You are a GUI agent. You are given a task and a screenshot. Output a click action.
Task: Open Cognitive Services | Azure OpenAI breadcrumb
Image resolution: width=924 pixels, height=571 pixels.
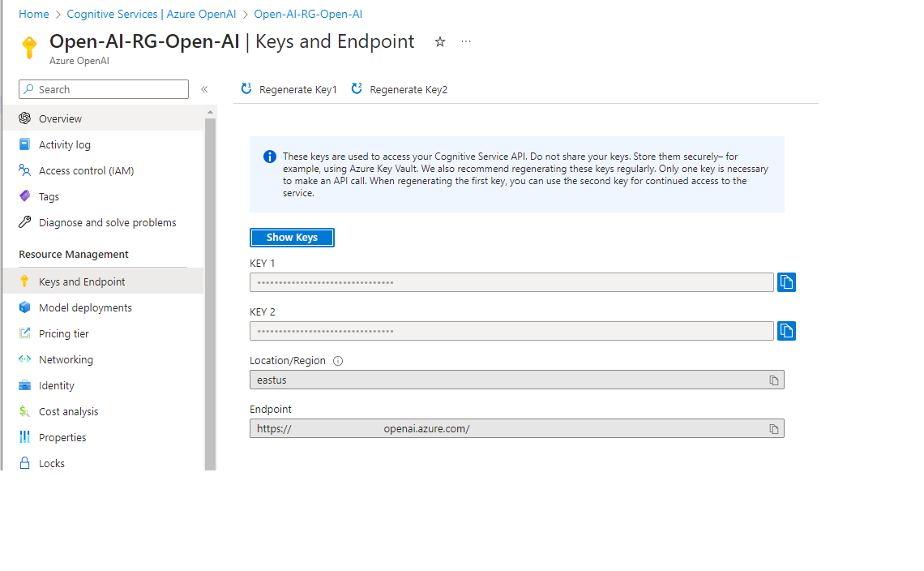click(x=152, y=14)
